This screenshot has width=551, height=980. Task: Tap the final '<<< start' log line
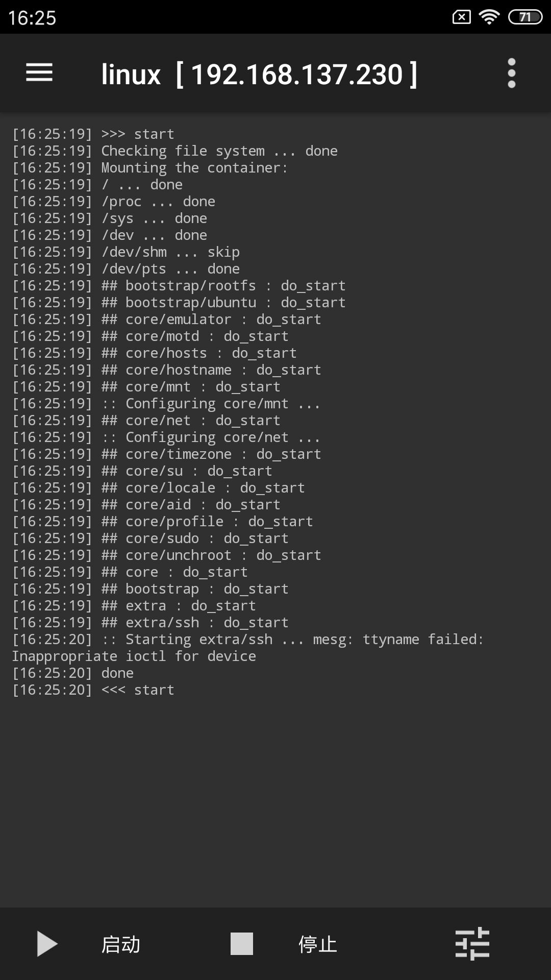click(x=93, y=690)
